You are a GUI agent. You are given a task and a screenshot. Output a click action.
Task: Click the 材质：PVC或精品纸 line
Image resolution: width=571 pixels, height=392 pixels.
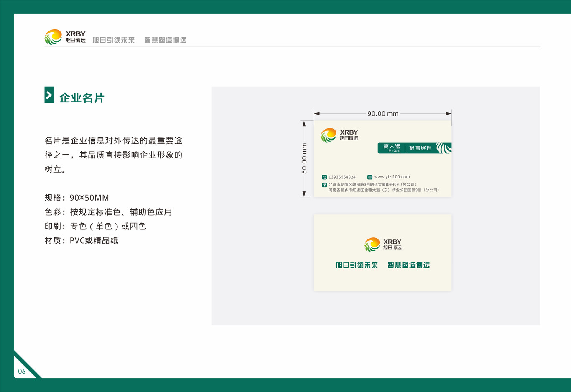point(82,240)
